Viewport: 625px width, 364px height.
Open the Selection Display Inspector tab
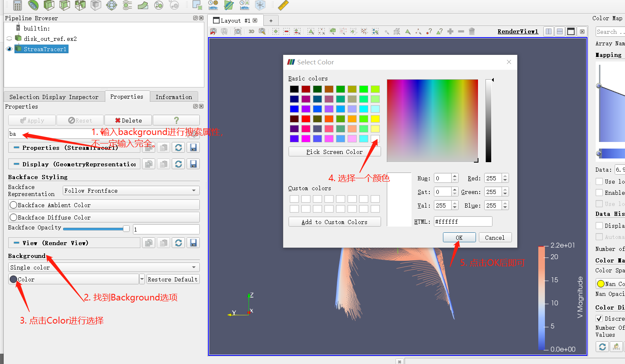pos(54,96)
